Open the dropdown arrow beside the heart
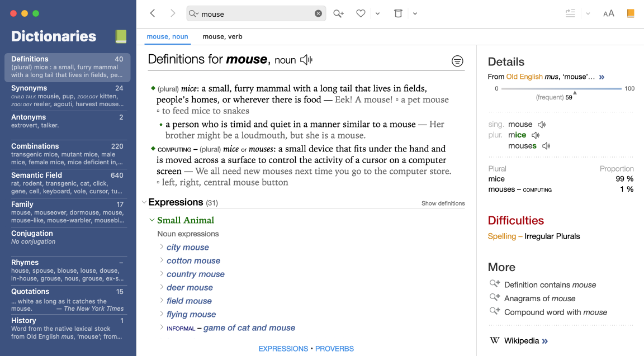This screenshot has height=356, width=644. click(377, 14)
